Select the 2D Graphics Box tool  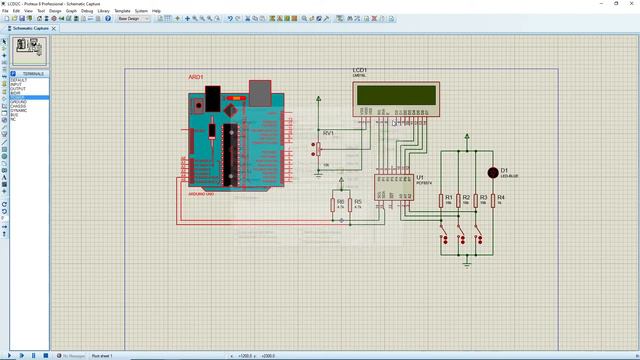coord(4,149)
